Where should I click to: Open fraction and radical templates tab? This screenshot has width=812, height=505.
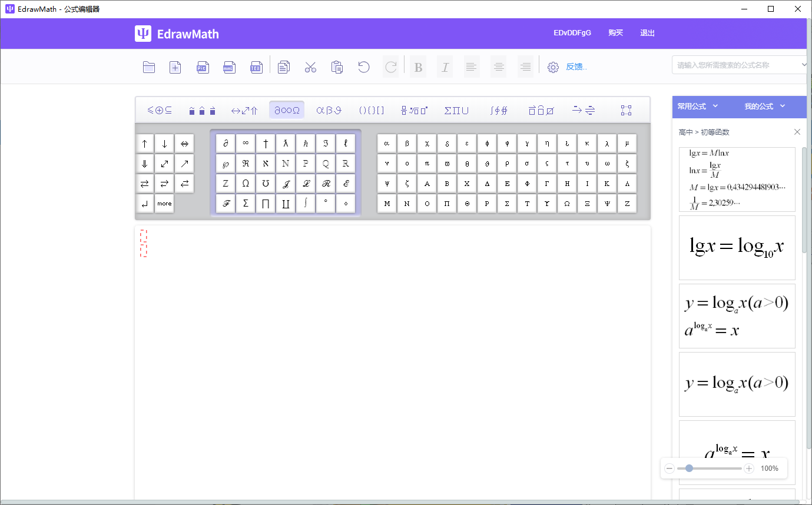coord(414,110)
